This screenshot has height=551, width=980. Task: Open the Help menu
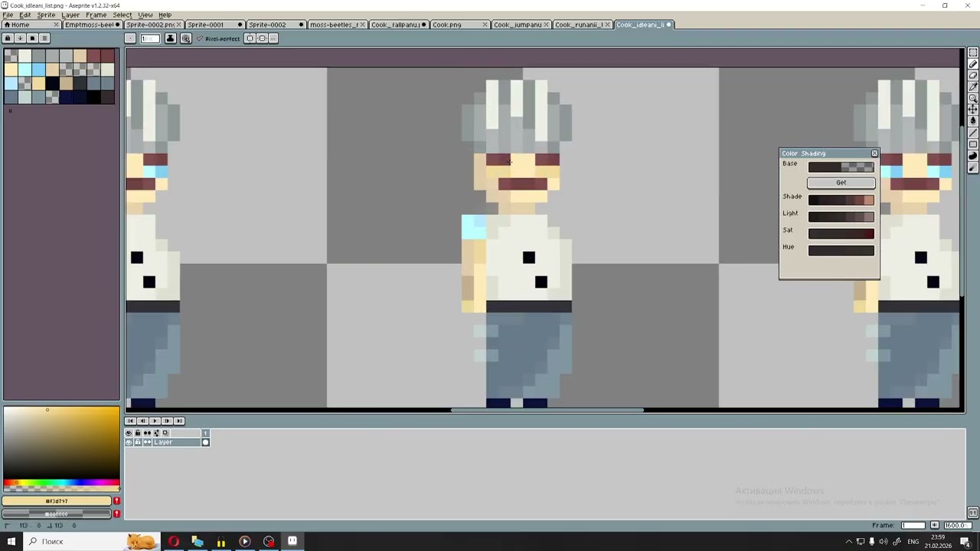tap(165, 15)
